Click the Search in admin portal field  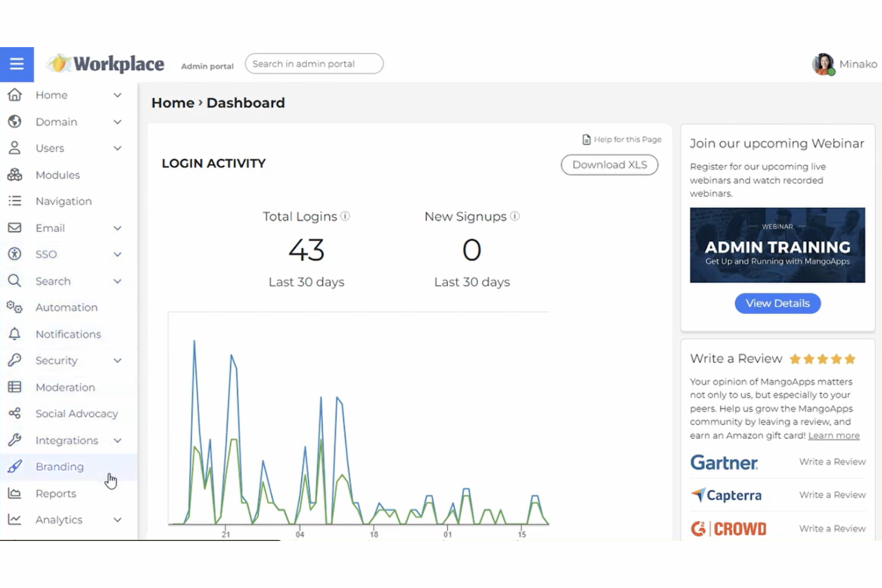[x=314, y=64]
